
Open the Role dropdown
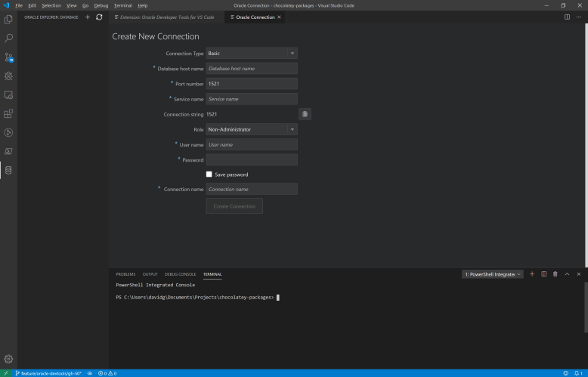click(252, 129)
